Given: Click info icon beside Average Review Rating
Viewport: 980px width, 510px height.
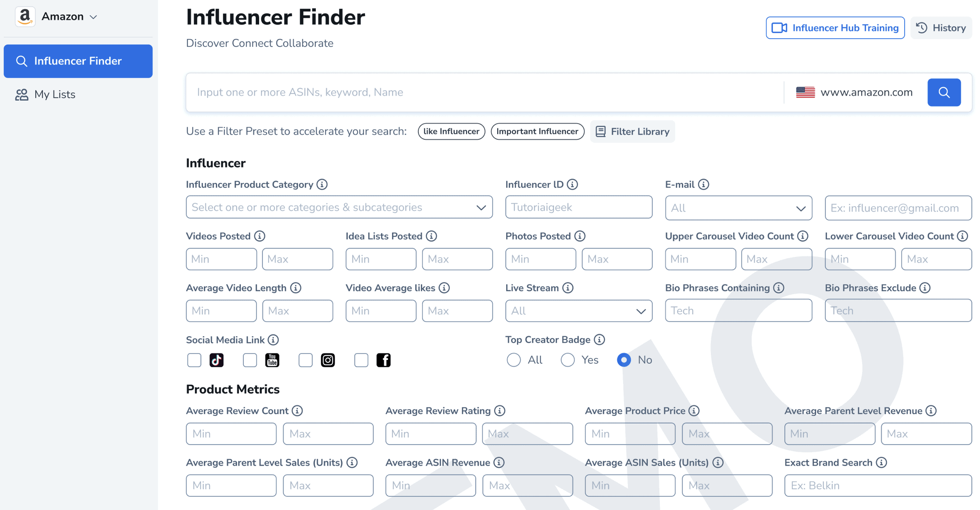Looking at the screenshot, I should [x=500, y=411].
